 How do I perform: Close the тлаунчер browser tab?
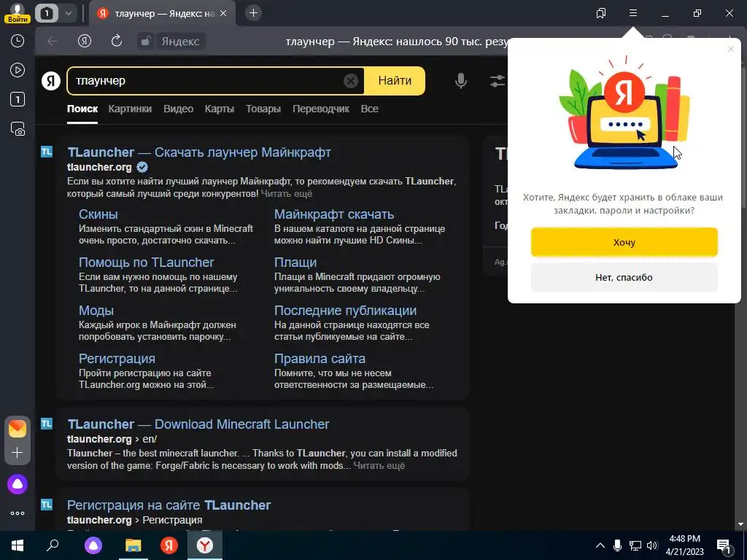coord(224,13)
